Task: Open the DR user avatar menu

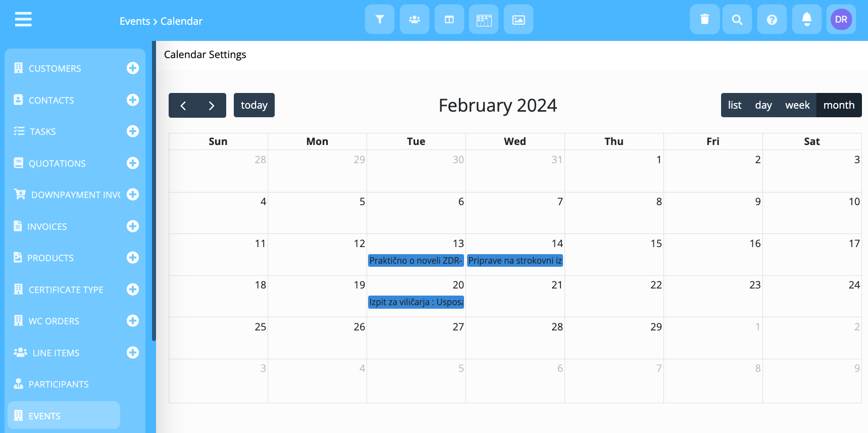Action: [841, 20]
